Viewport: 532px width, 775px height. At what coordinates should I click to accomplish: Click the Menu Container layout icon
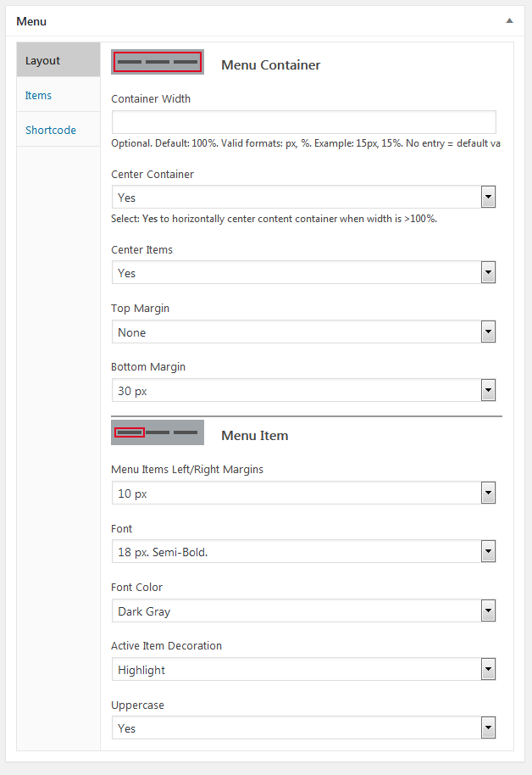(x=158, y=62)
